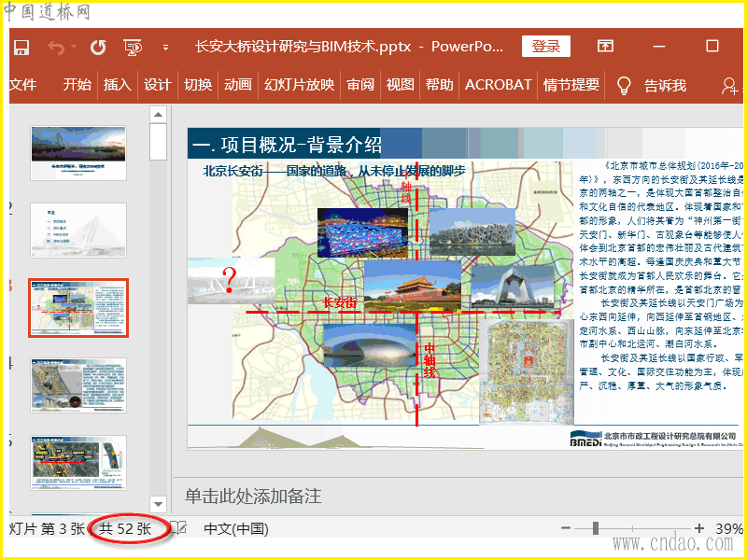Click 中文(中国) language indicator
The height and width of the screenshot is (560, 747).
pyautogui.click(x=235, y=529)
